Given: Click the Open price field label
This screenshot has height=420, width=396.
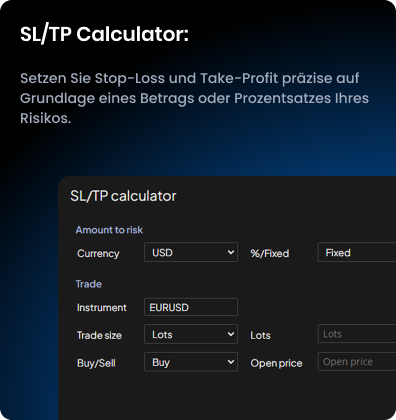Looking at the screenshot, I should [x=276, y=363].
